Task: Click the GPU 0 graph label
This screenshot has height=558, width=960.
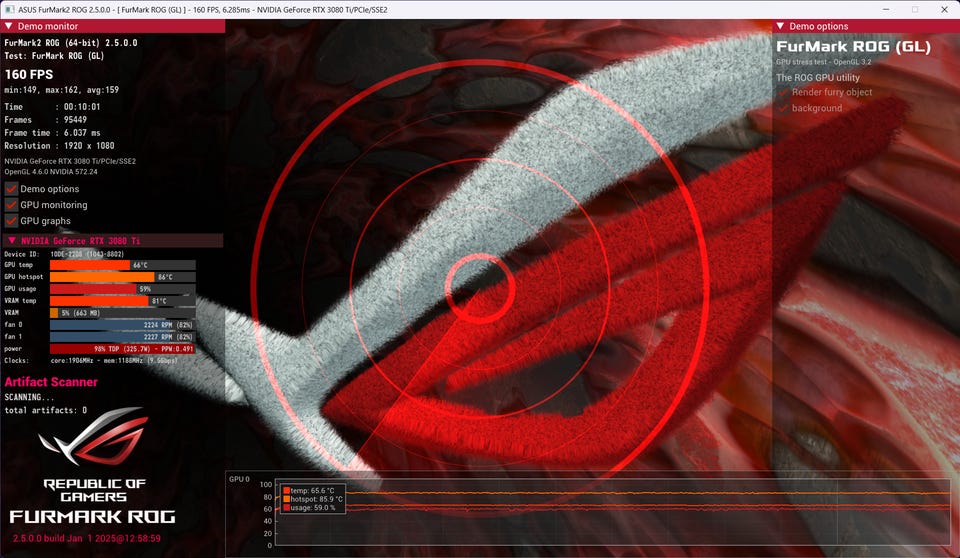Action: (x=239, y=479)
